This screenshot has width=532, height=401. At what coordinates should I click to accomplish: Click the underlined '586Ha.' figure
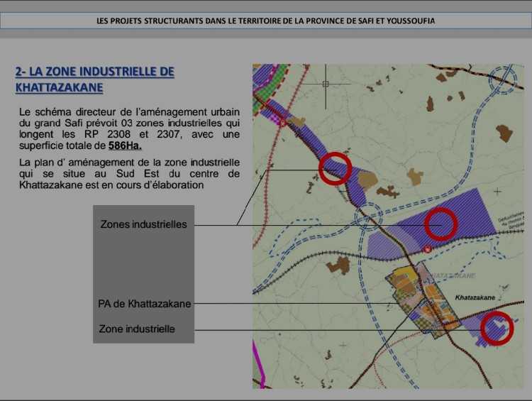coord(125,147)
